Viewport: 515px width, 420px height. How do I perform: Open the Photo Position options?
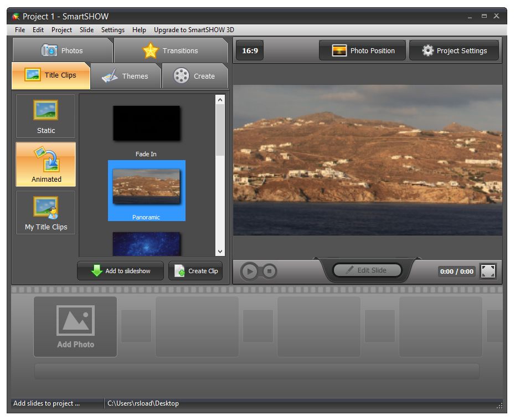click(363, 50)
